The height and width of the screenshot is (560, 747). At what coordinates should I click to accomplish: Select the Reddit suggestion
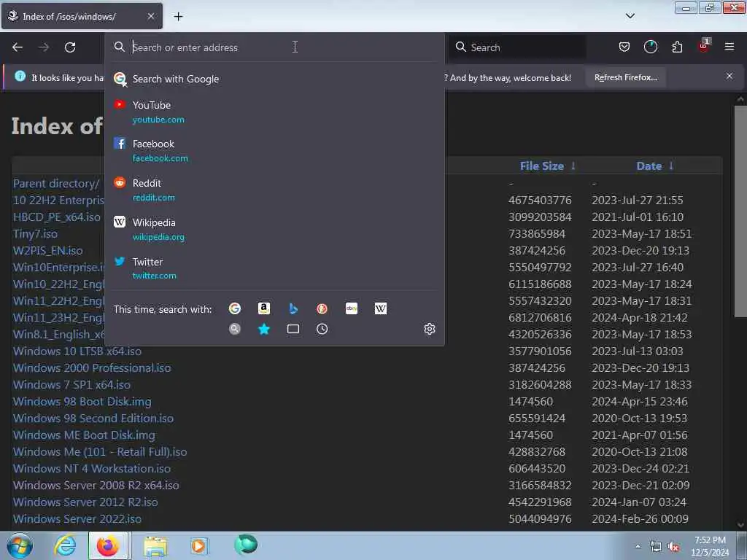(275, 190)
